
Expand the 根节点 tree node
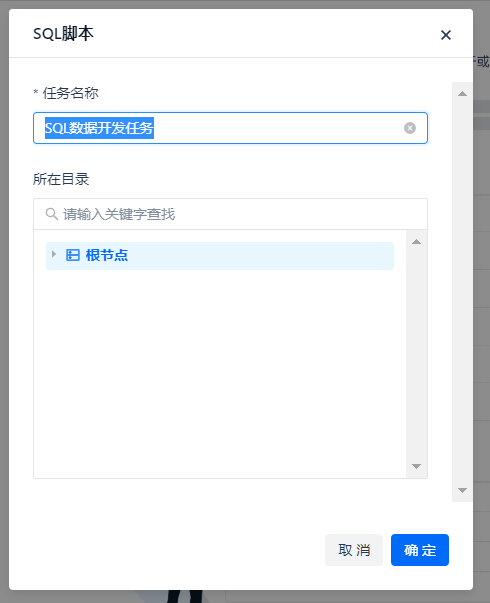pos(54,254)
